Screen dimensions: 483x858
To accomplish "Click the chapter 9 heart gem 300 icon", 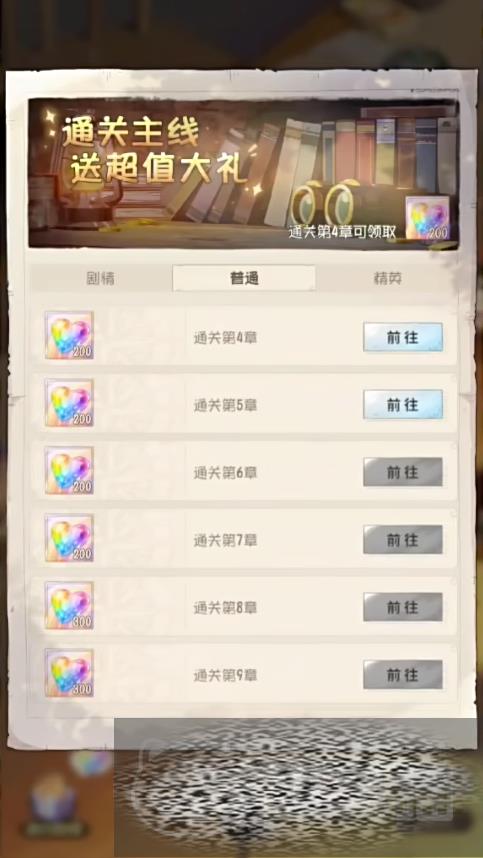I will [x=69, y=673].
